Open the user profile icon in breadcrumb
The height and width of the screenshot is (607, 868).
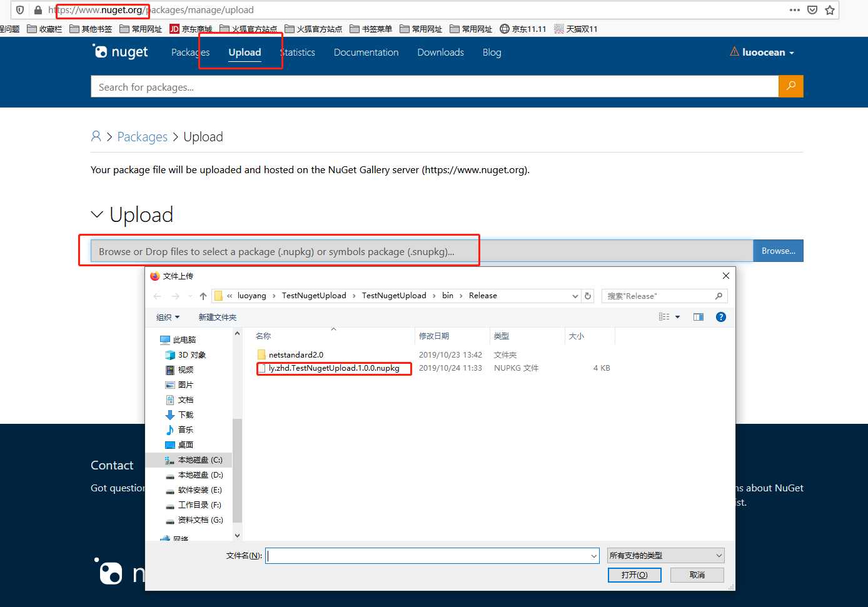[x=96, y=136]
